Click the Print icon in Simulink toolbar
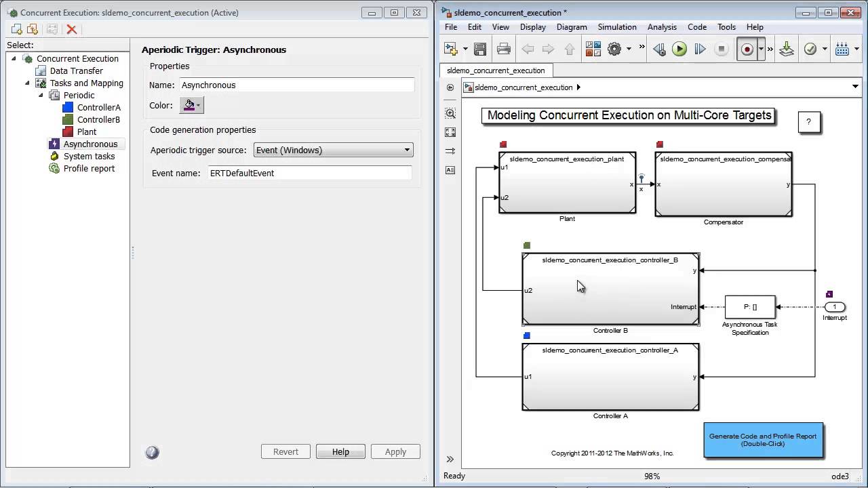The width and height of the screenshot is (868, 488). click(x=503, y=49)
